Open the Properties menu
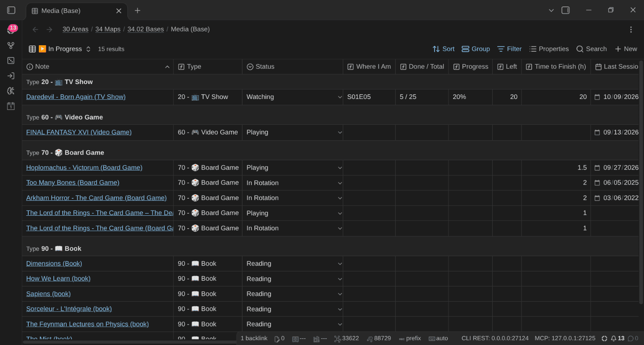This screenshot has width=644, height=345. [x=549, y=49]
